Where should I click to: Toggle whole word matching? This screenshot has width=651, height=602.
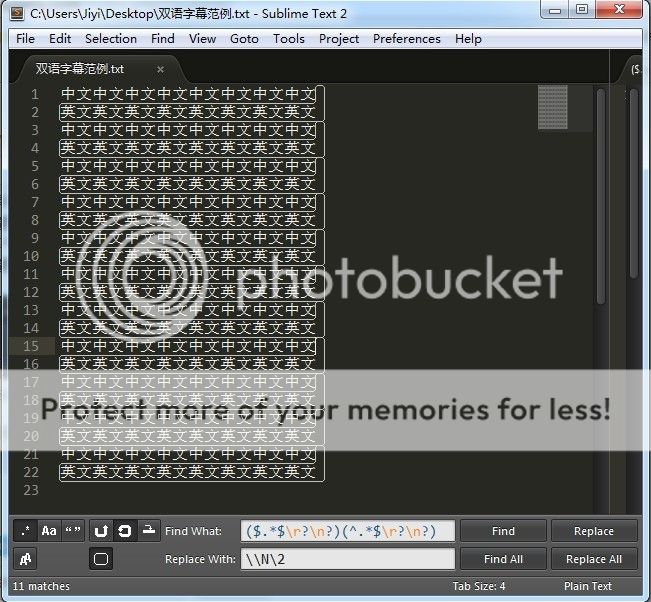point(73,531)
